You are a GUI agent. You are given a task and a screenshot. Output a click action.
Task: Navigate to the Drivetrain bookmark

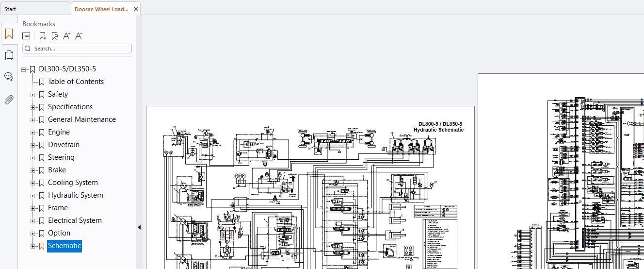coord(64,145)
